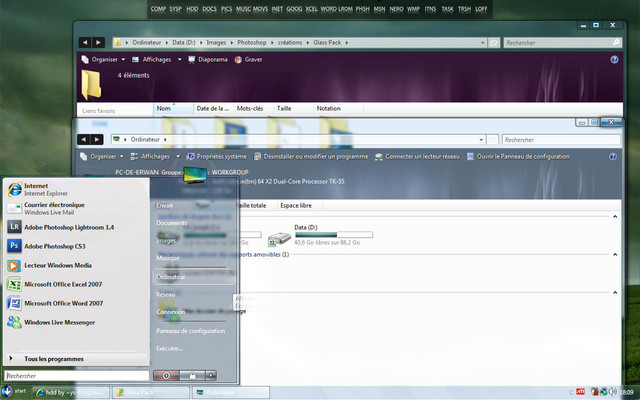This screenshot has height=400, width=640.
Task: Select Ordinateur in start menu
Action: point(194,277)
